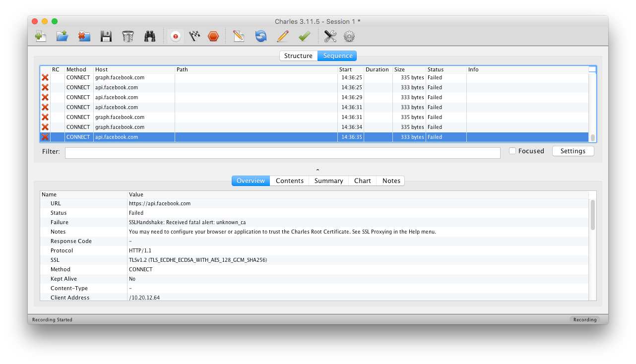The width and height of the screenshot is (636, 364).
Task: Click the Value column header in Overview
Action: (x=358, y=194)
